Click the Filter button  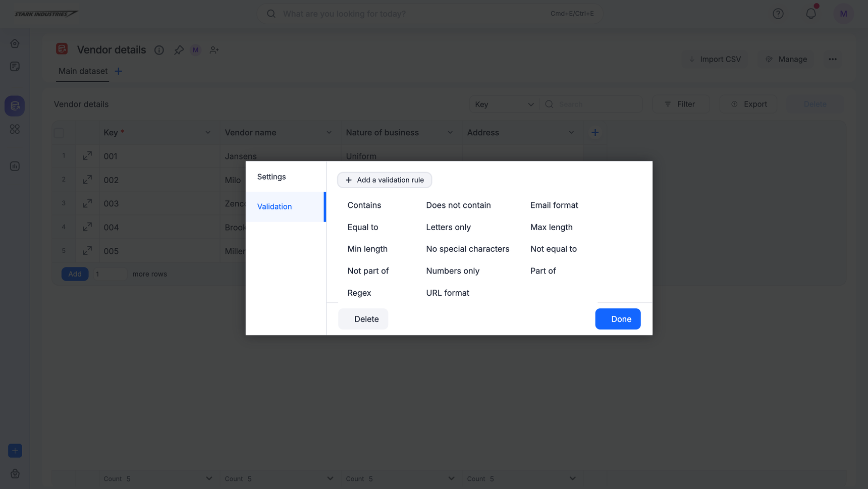pyautogui.click(x=681, y=104)
